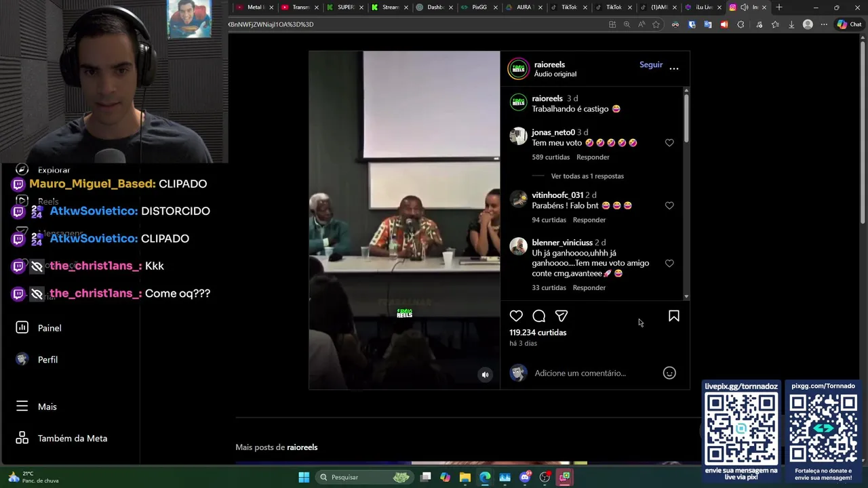Open the 119.243 curtidas likes list
This screenshot has width=868, height=488.
click(538, 332)
